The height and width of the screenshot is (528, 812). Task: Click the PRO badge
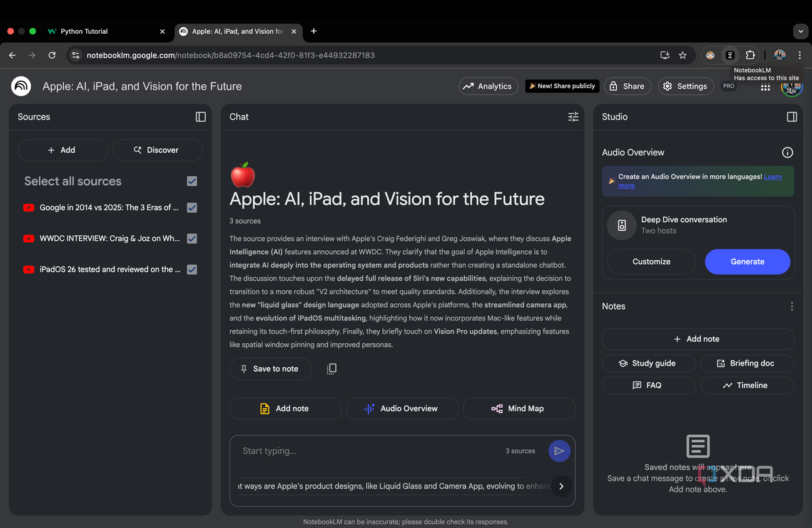(x=729, y=86)
